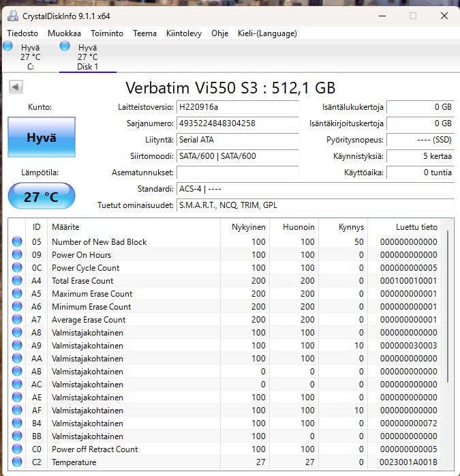Click the Isäntälukukertoja 0 GB field
Screen dimensions: 460x476
420,107
